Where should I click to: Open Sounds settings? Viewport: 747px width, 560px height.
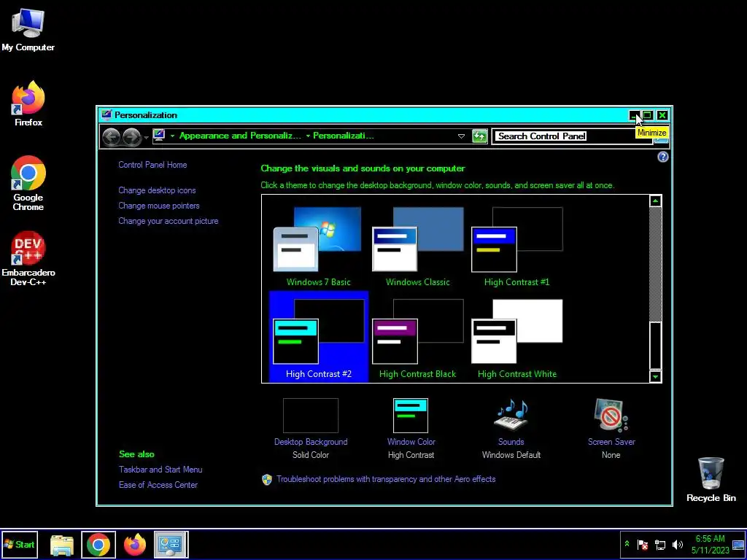(x=511, y=429)
